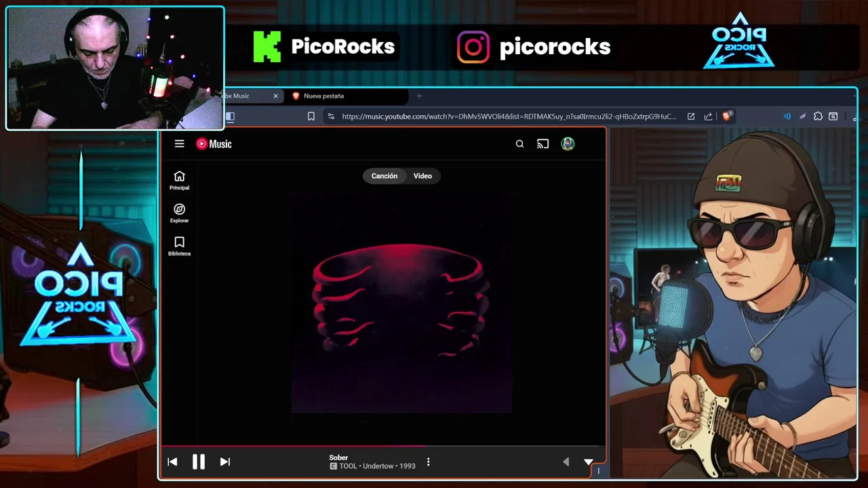Click the Pico Rocks triangle logo top right

739,41
